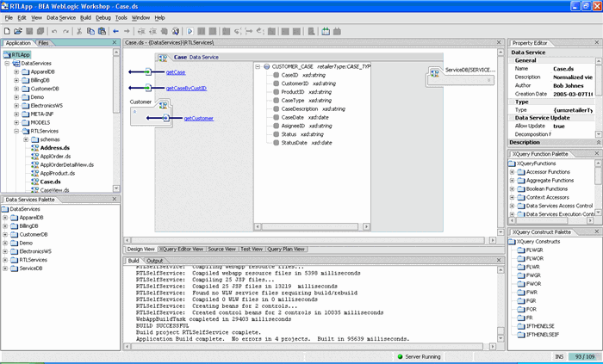
Task: Expand Accessor Functions in XQuery Function Palette
Action: pos(512,172)
